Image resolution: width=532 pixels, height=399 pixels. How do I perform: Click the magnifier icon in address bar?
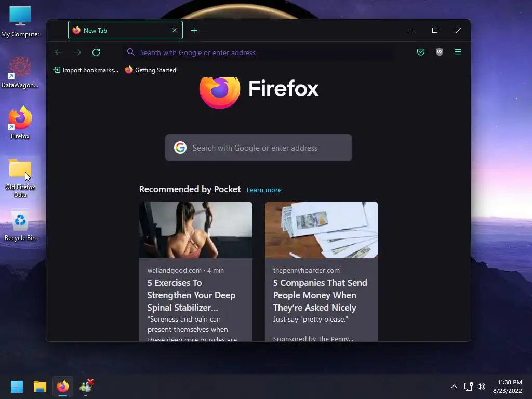click(x=130, y=52)
